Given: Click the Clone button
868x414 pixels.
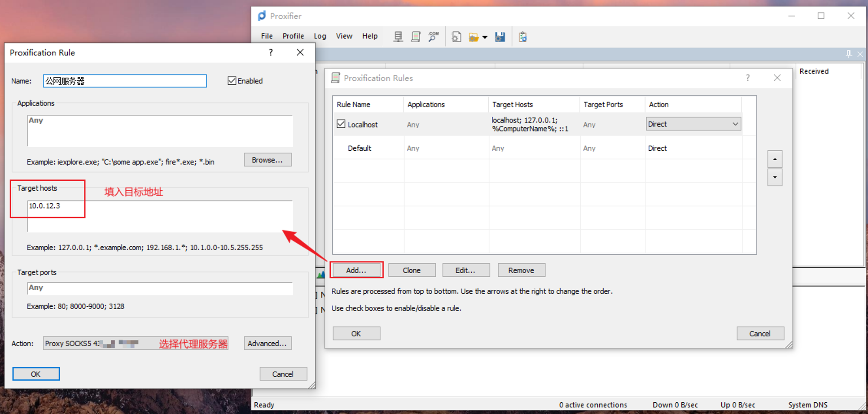Looking at the screenshot, I should coord(412,270).
